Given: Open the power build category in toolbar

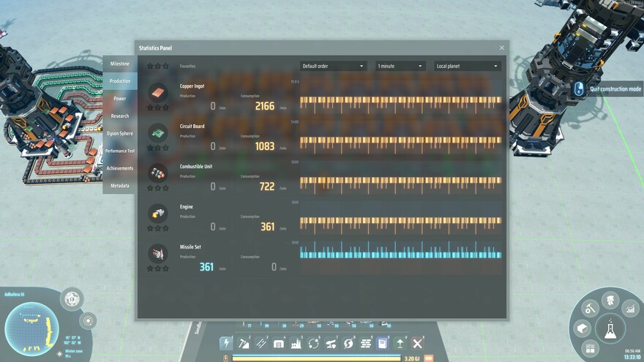Looking at the screenshot, I should tap(226, 343).
